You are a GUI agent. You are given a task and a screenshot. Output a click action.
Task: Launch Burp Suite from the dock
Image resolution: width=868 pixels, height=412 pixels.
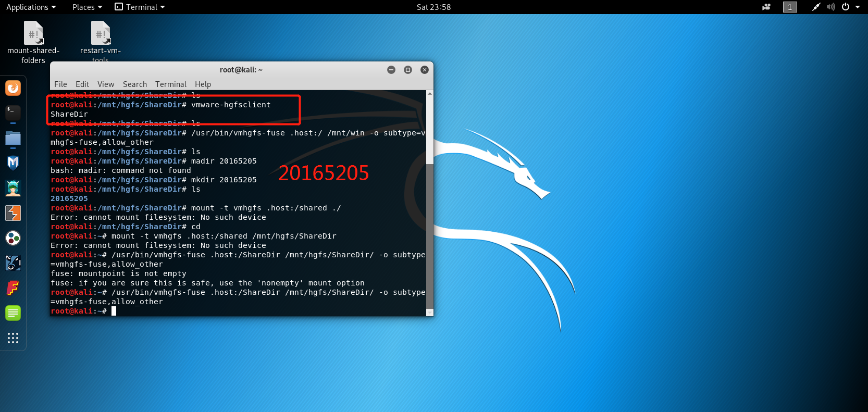click(13, 213)
